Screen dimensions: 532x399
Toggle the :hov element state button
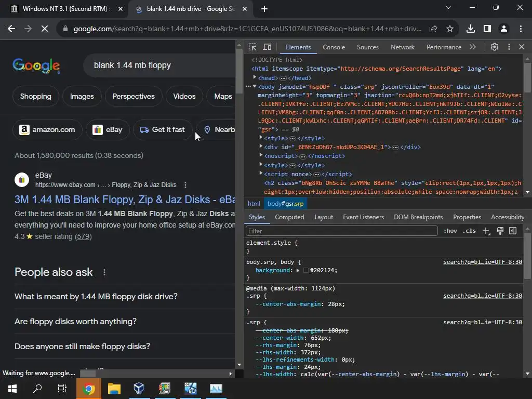450,231
